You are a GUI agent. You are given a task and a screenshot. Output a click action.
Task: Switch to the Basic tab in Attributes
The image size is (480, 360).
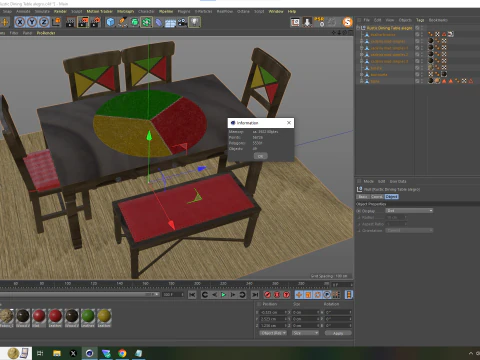363,197
